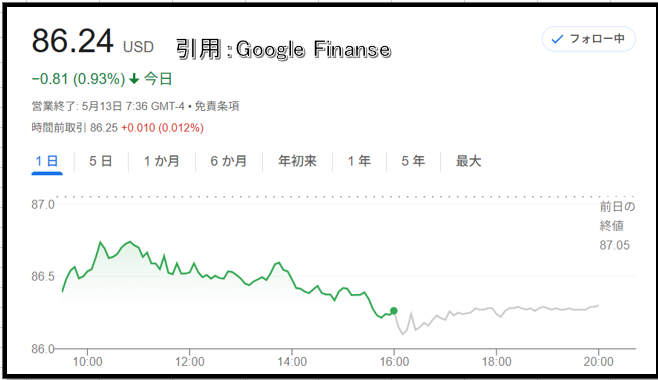Select the 年初来 tab

pyautogui.click(x=297, y=161)
